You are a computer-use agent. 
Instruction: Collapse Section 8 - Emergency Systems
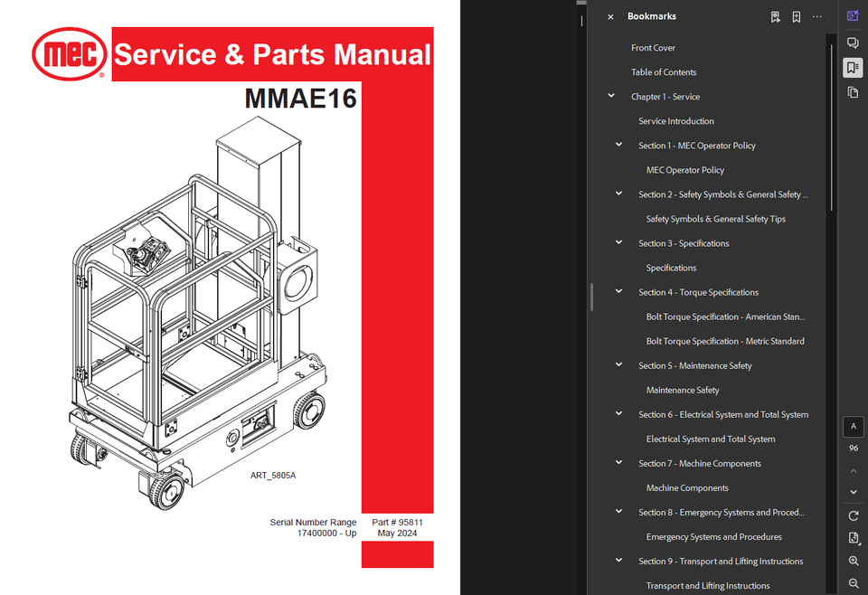click(618, 511)
